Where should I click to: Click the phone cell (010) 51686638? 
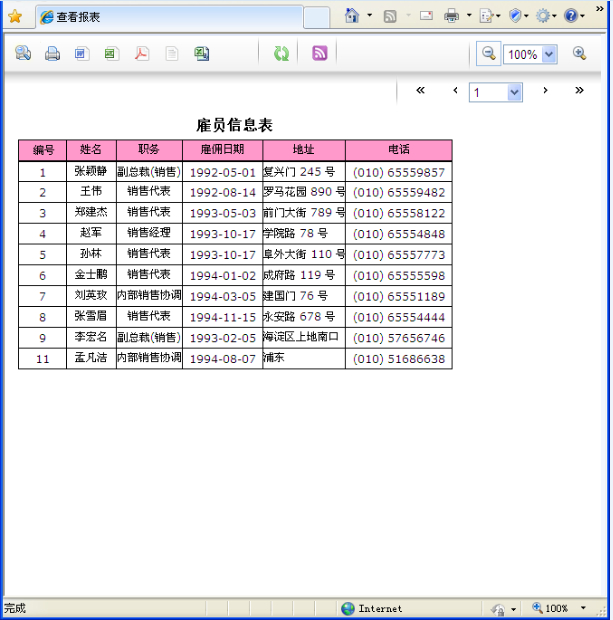(x=399, y=359)
